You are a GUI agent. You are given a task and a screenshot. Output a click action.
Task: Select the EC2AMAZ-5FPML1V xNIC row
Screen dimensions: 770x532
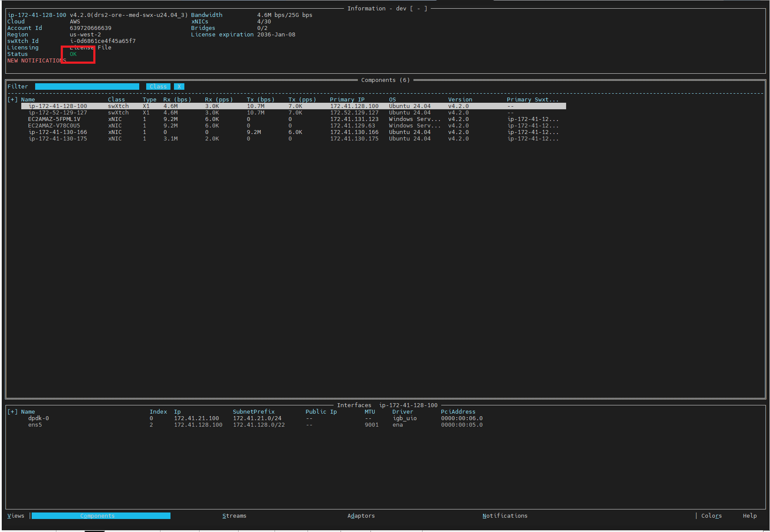[54, 119]
